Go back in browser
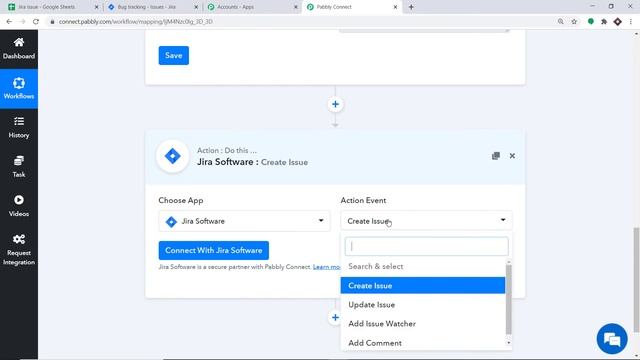640x360 pixels. [x=9, y=22]
